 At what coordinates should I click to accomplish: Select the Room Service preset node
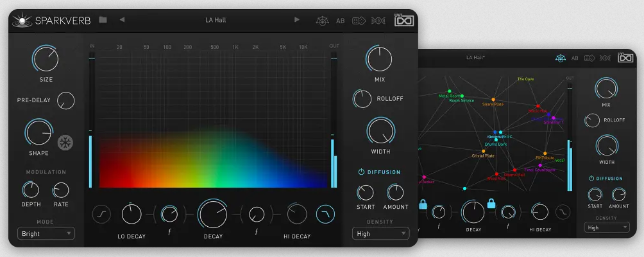462,96
